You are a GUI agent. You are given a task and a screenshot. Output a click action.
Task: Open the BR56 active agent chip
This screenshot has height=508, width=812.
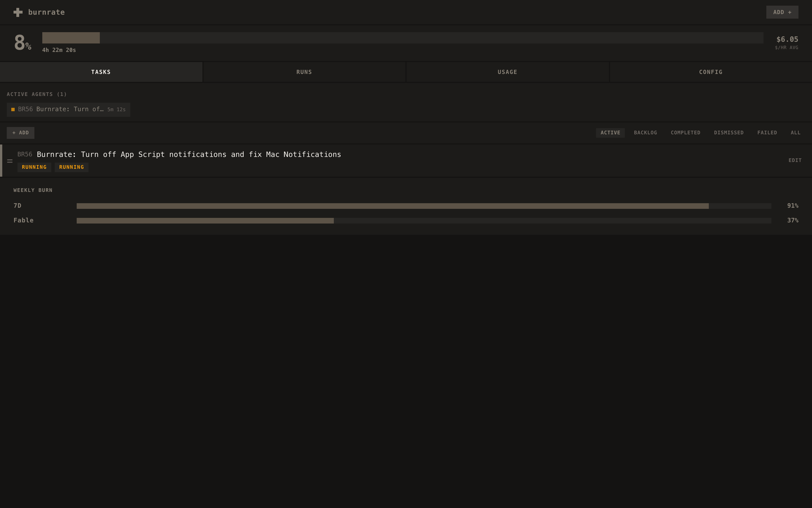pyautogui.click(x=69, y=110)
